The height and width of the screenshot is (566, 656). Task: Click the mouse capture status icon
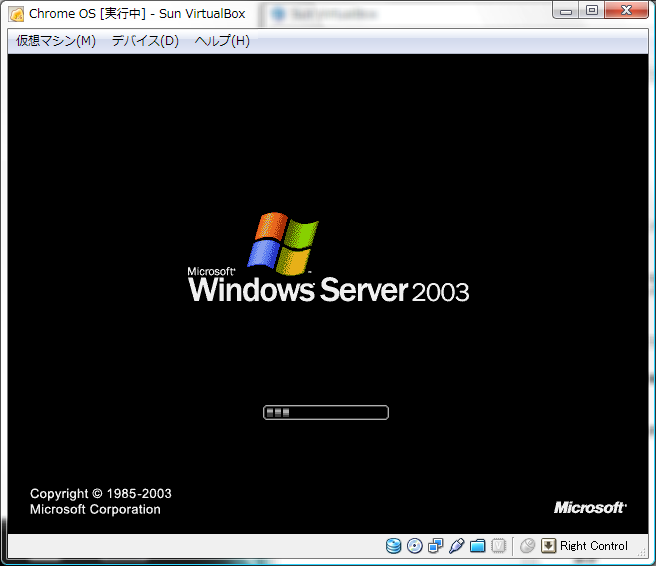(x=528, y=546)
